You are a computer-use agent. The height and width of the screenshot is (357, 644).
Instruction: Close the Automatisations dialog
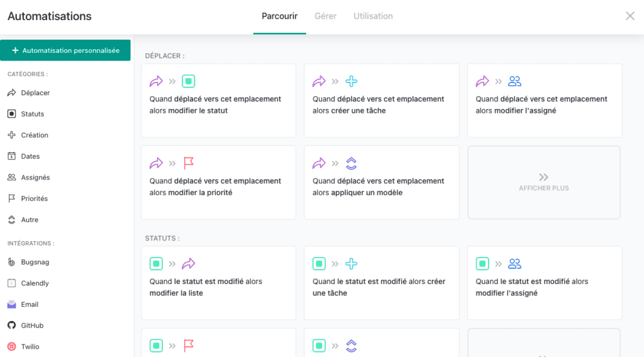tap(630, 16)
